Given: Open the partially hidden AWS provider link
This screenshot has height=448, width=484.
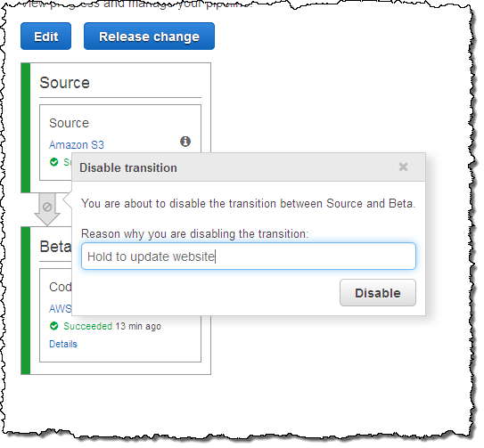Looking at the screenshot, I should [61, 308].
